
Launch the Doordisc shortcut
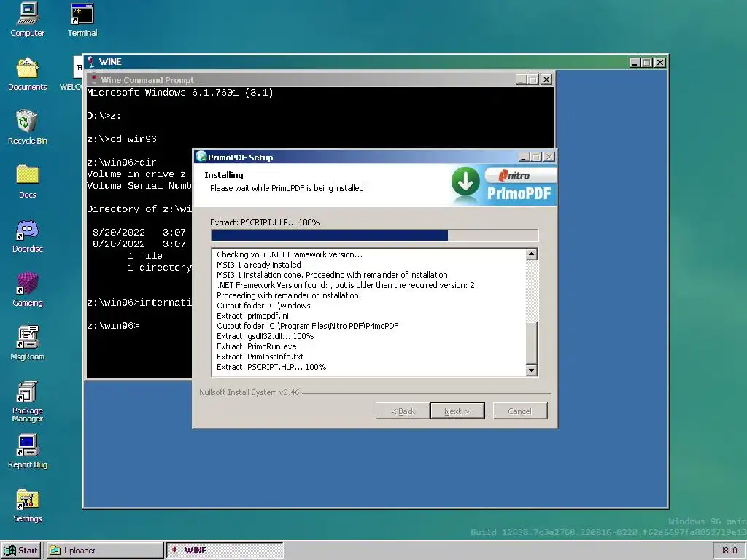[x=27, y=236]
